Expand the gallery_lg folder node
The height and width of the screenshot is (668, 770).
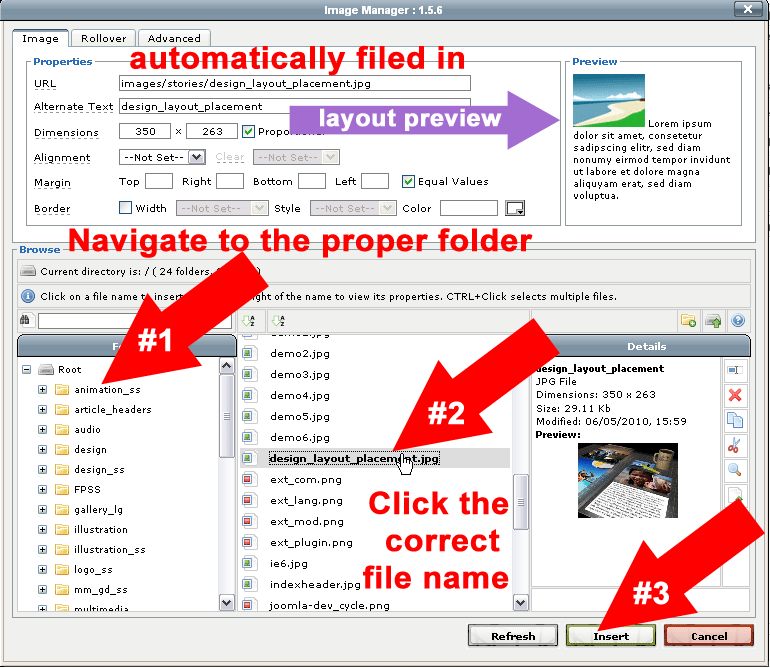pyautogui.click(x=42, y=509)
